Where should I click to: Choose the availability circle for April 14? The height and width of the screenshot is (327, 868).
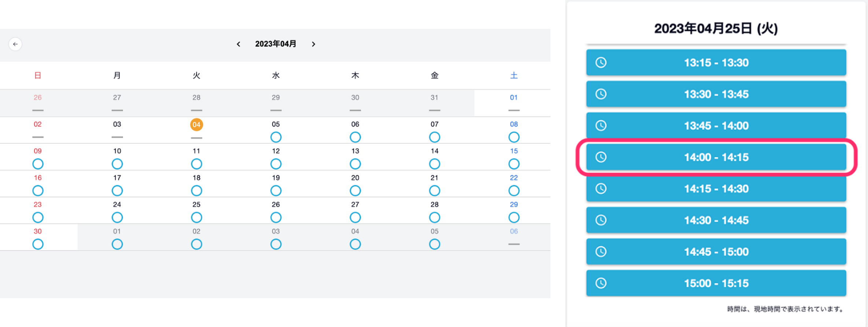tap(435, 164)
